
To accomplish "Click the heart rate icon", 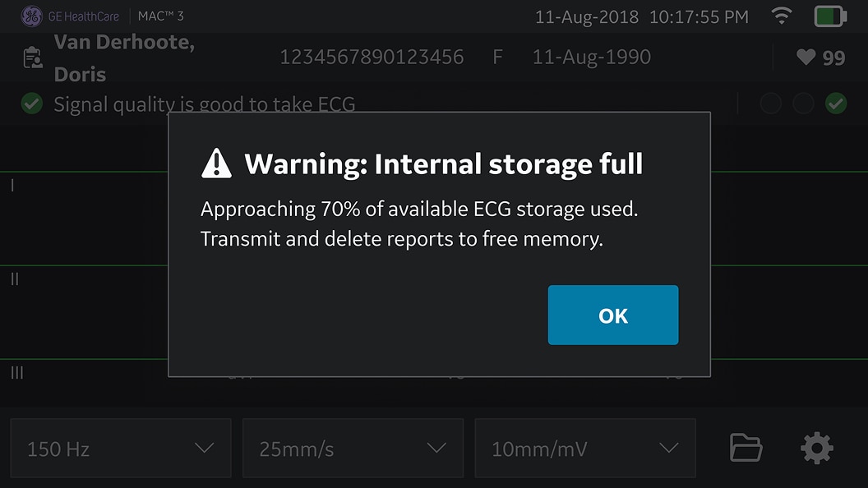I will 806,58.
